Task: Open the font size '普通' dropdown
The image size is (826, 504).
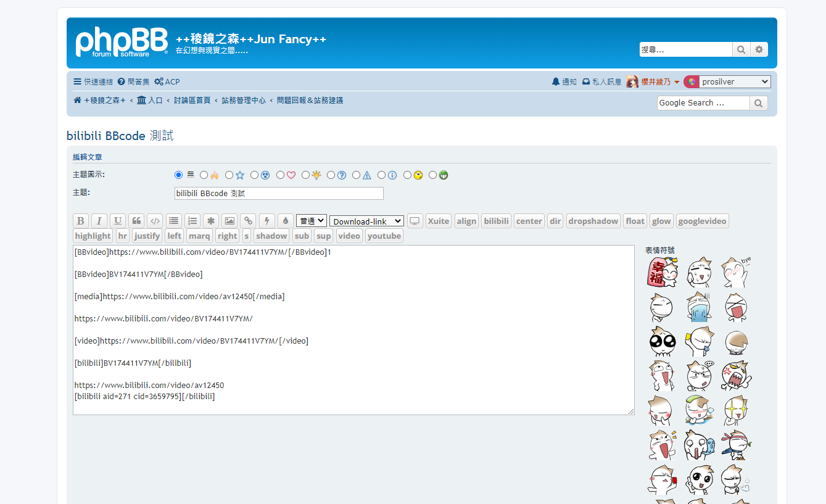Action: 312,221
